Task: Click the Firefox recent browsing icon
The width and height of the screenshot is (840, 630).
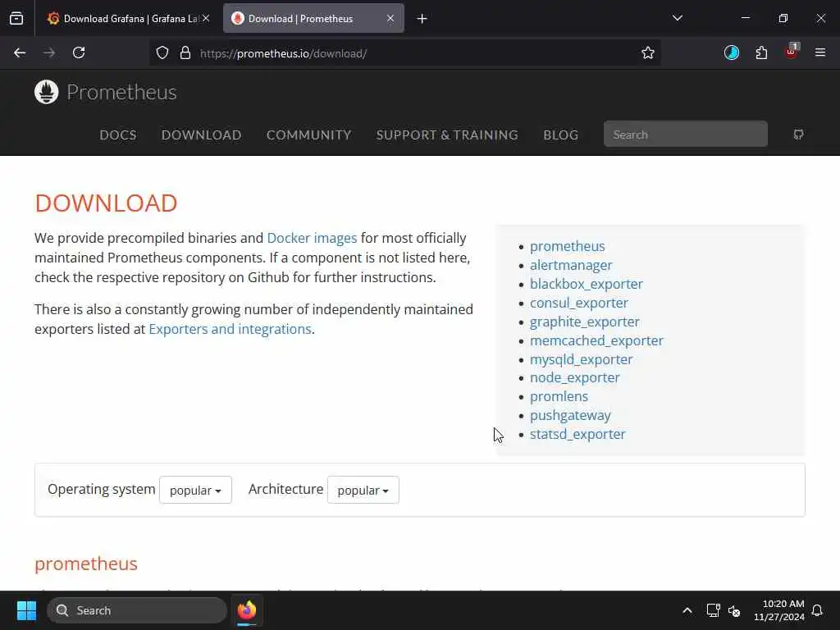Action: click(x=16, y=18)
